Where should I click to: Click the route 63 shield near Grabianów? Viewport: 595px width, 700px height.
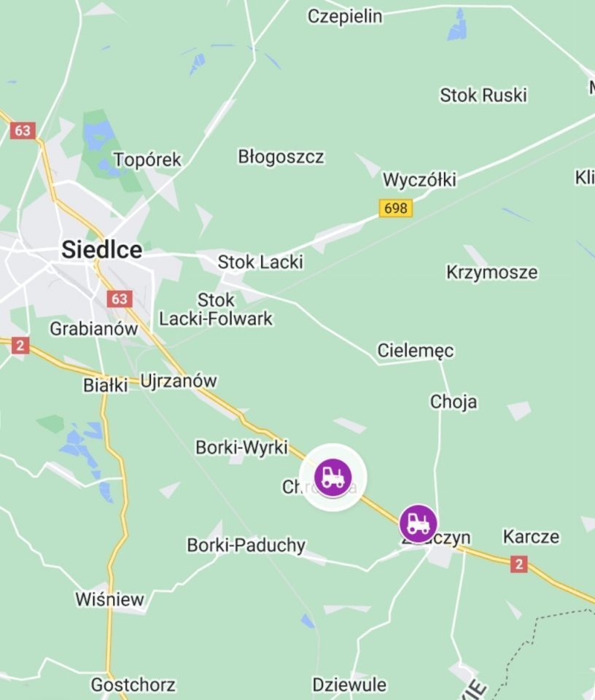point(120,299)
